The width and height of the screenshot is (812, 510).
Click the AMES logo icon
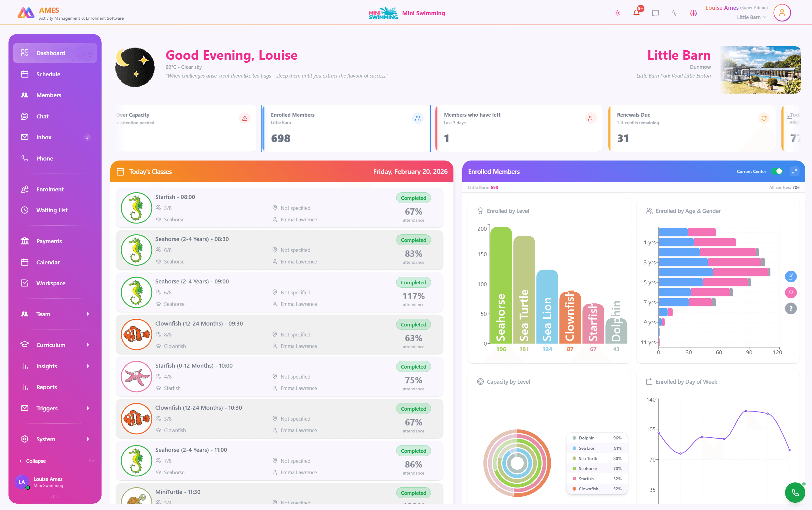pyautogui.click(x=26, y=13)
